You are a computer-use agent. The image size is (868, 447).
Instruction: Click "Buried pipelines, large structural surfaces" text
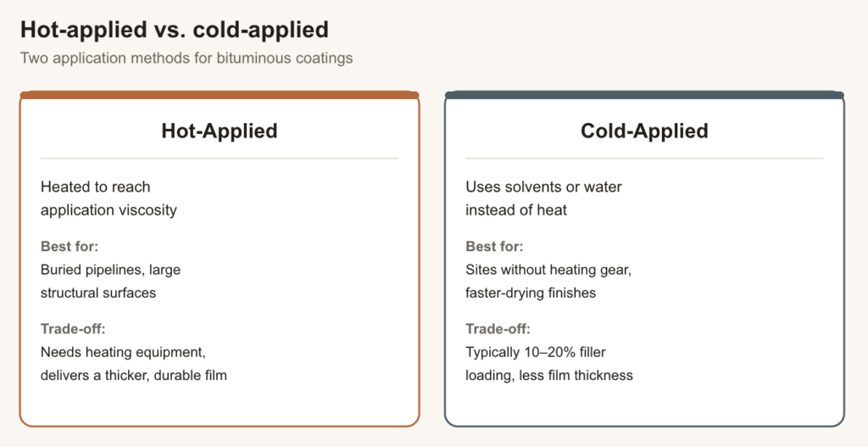[x=111, y=282]
